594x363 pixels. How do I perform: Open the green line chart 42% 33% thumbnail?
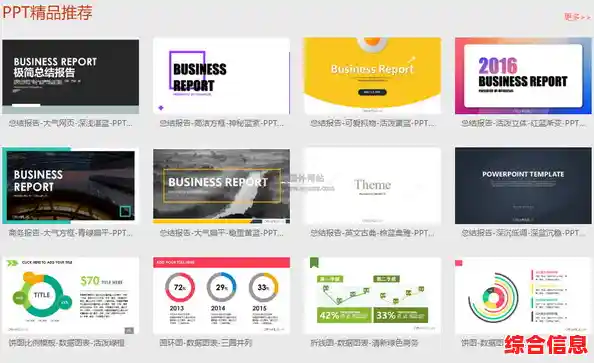click(x=372, y=296)
